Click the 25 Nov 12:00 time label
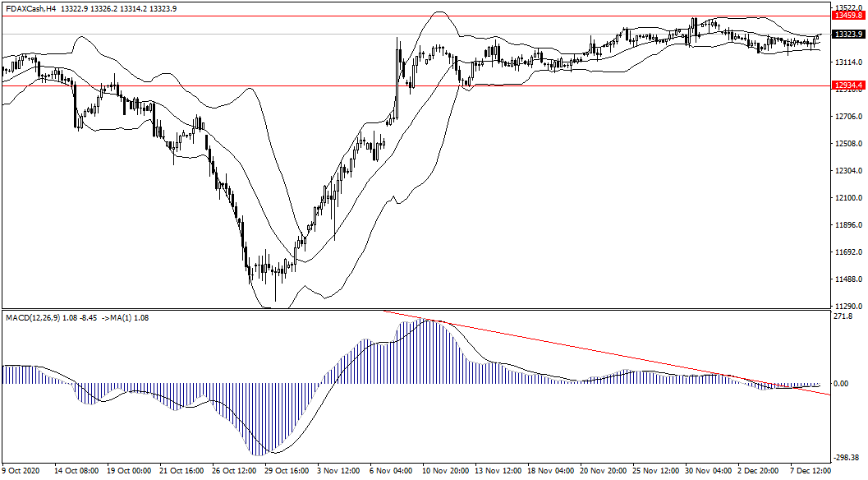 [655, 472]
